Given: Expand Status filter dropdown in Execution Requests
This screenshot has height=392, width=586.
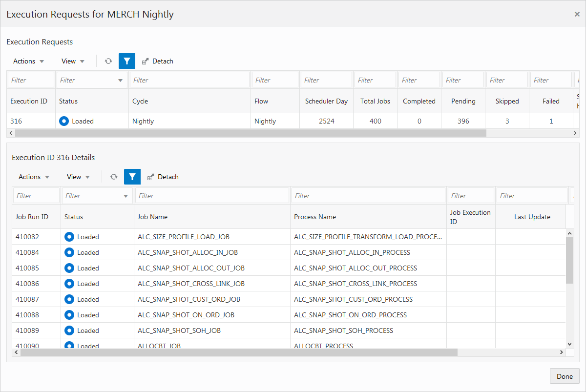Looking at the screenshot, I should coord(120,80).
